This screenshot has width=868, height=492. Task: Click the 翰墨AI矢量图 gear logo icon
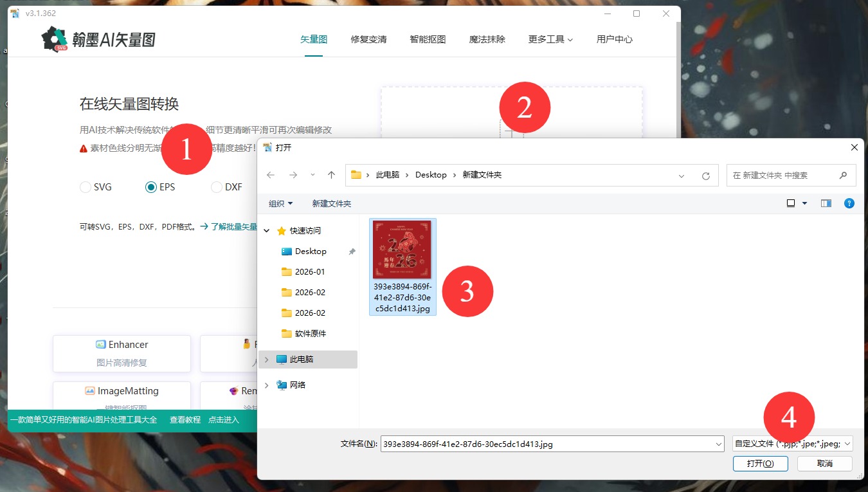(55, 39)
